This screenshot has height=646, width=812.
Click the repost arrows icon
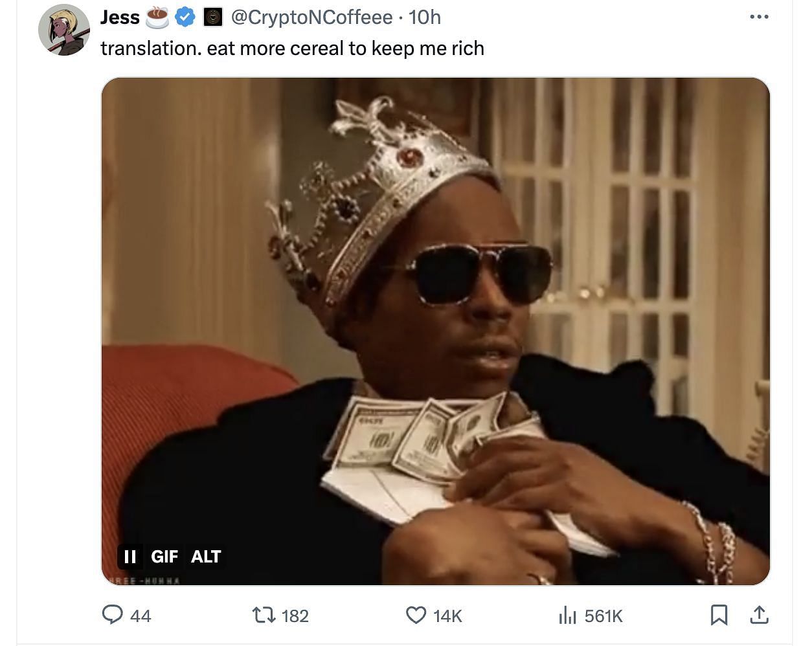click(x=264, y=615)
